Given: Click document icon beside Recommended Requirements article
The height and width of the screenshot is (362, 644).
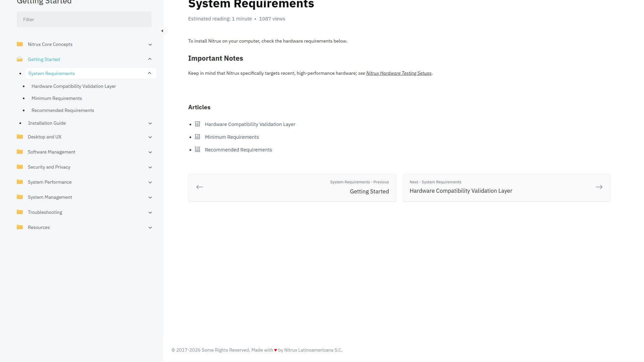Looking at the screenshot, I should tap(198, 149).
